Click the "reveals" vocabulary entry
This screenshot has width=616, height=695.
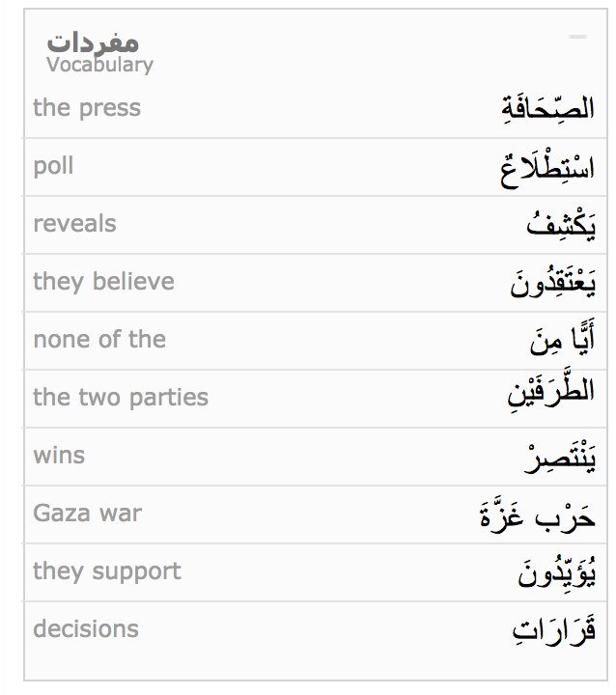74,224
